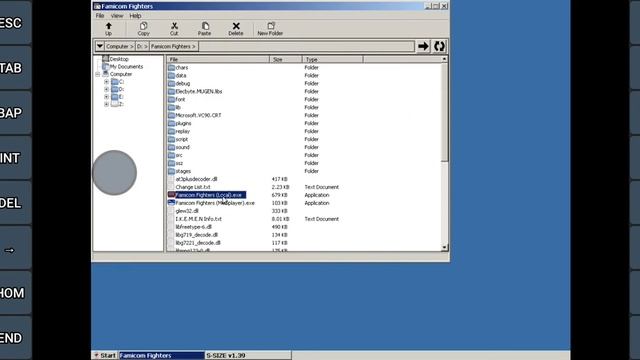Click Computer segment in address path
The height and width of the screenshot is (360, 640).
click(x=120, y=47)
